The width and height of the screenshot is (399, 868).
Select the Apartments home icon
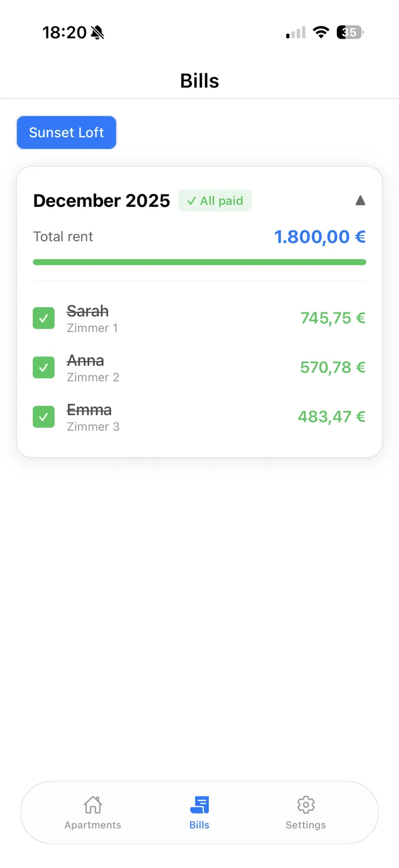92,804
